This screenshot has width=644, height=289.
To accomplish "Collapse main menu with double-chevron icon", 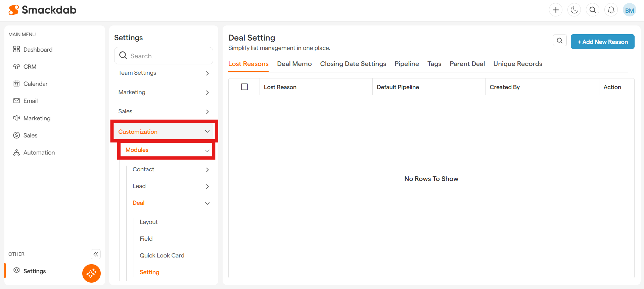I will click(x=96, y=254).
